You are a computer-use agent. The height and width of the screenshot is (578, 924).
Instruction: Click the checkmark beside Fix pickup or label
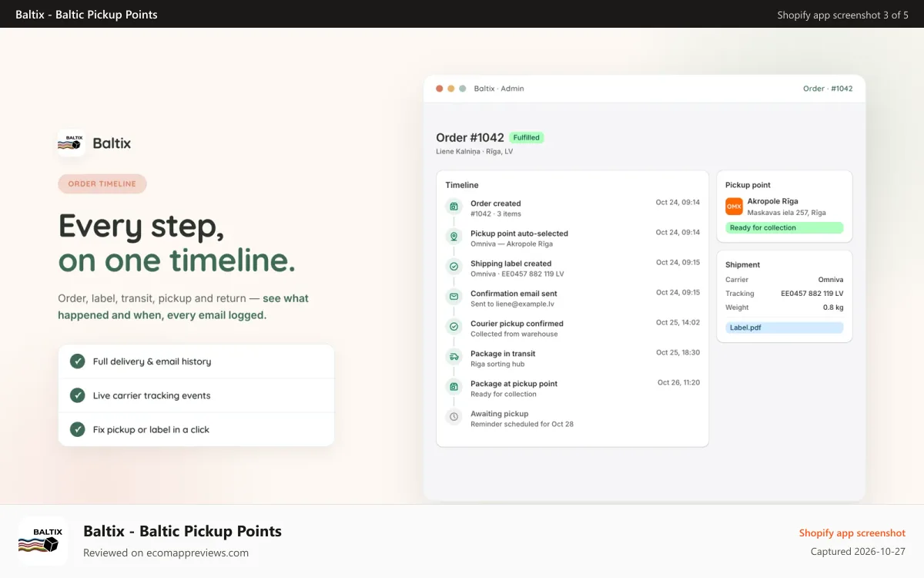click(78, 429)
